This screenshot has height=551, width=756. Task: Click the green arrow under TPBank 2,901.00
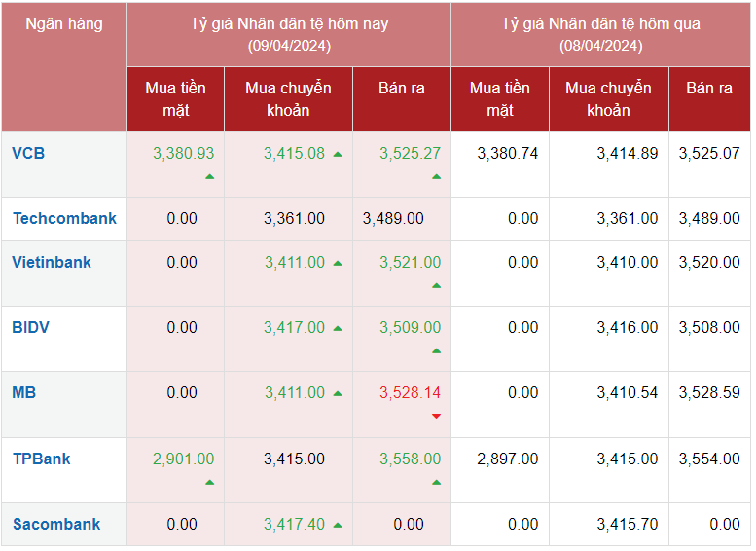[x=209, y=483]
